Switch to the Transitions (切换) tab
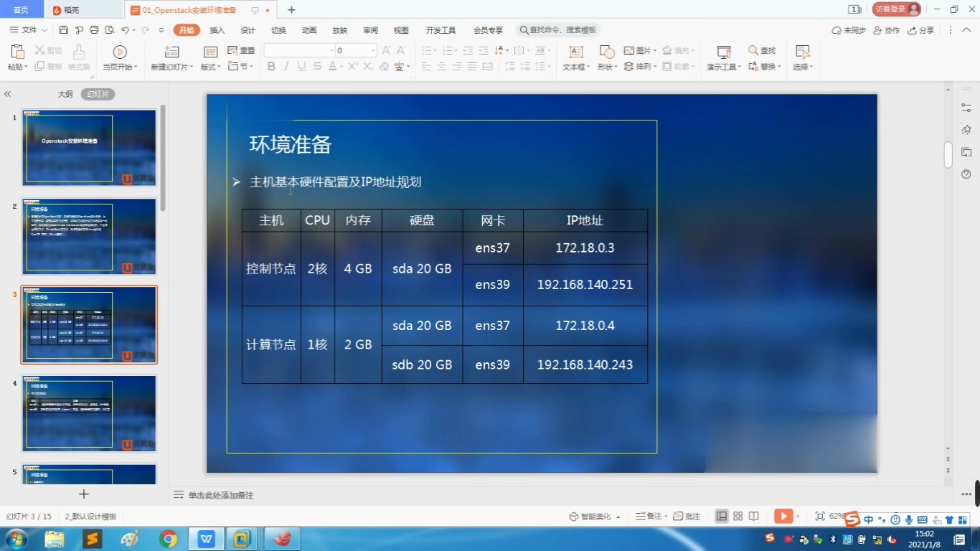Screen dimensions: 980x551 pyautogui.click(x=278, y=30)
